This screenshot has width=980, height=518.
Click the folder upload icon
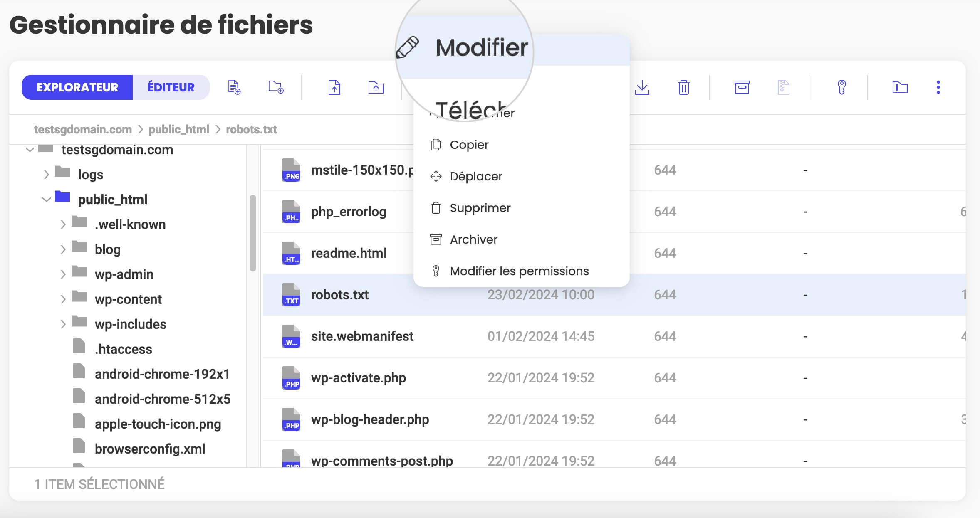point(376,87)
